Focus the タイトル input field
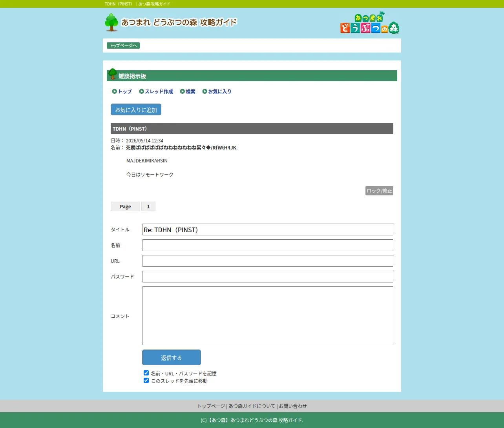The width and height of the screenshot is (504, 428). pyautogui.click(x=268, y=229)
